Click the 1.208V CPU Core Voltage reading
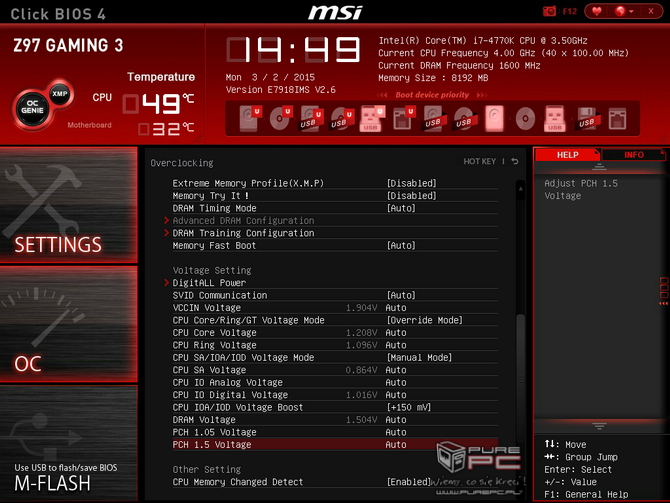Screen dimensions: 670x503 point(361,332)
